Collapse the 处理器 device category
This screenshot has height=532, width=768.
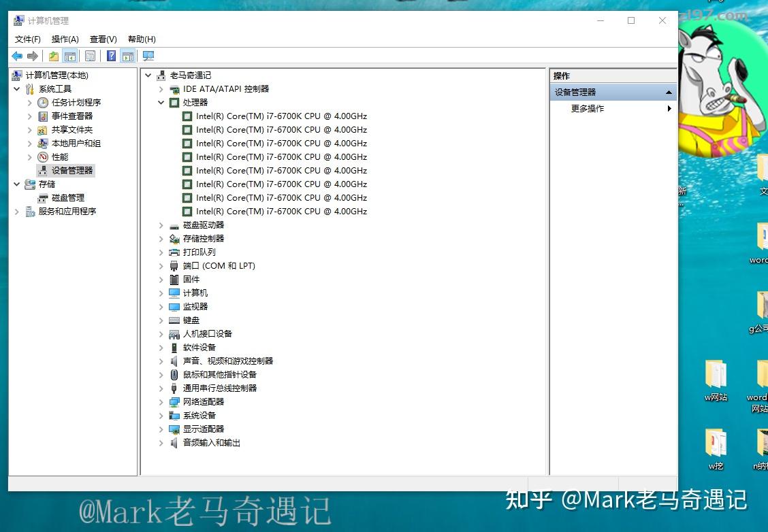tap(161, 102)
